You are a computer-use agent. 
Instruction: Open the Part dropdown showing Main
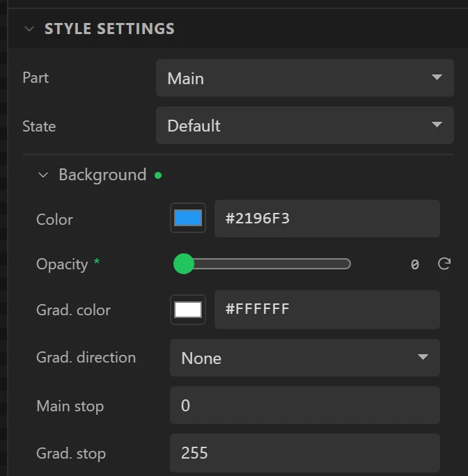pyautogui.click(x=305, y=78)
